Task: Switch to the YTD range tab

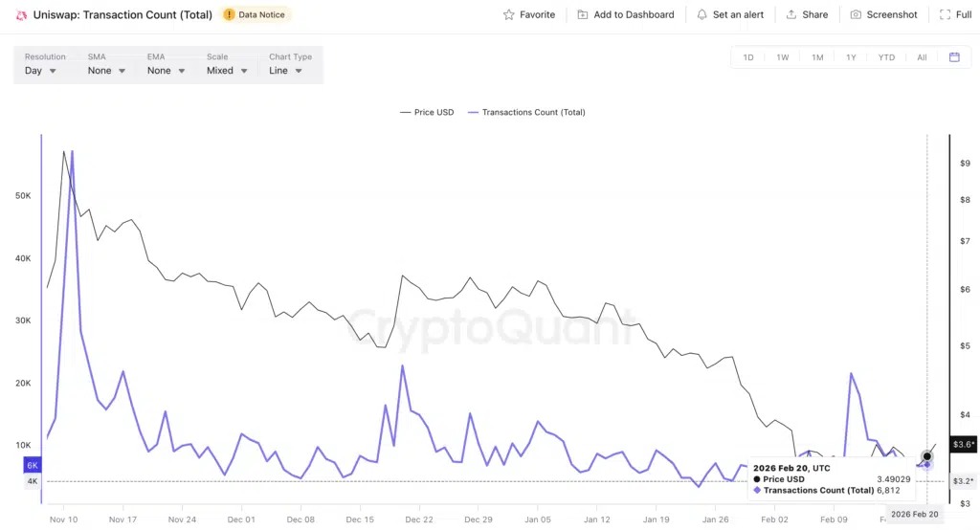Action: pyautogui.click(x=886, y=57)
